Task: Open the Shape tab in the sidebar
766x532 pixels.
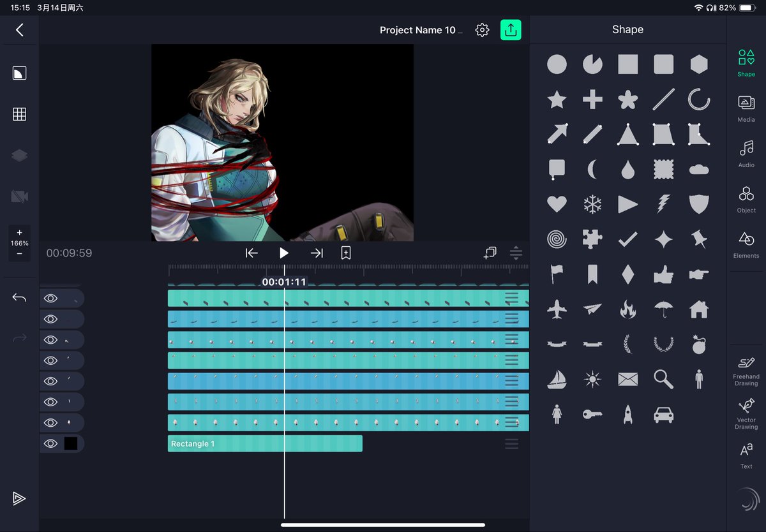Action: click(746, 63)
